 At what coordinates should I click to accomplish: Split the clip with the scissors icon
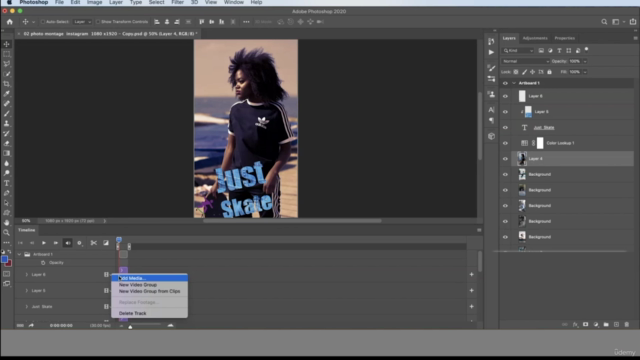pos(93,243)
